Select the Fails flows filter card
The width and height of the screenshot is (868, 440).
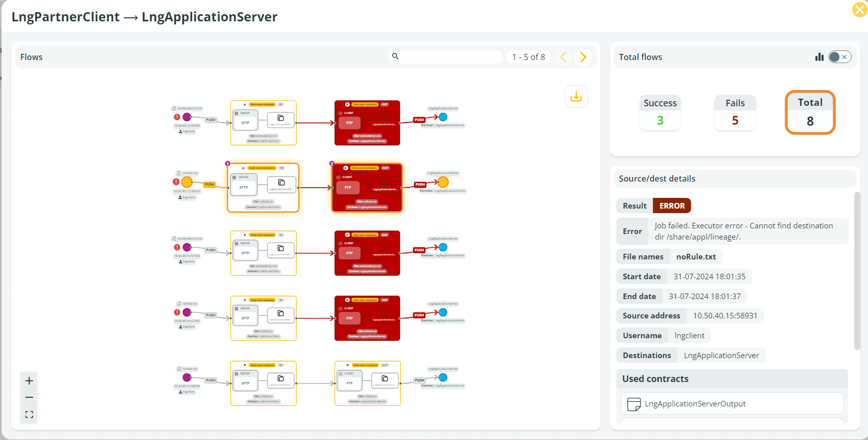[x=735, y=112]
